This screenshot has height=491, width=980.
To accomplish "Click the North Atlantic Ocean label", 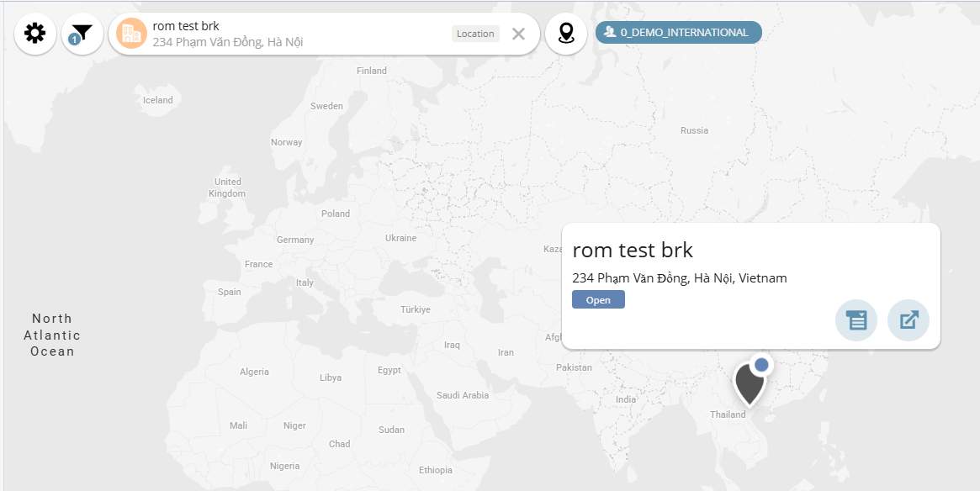I will [52, 335].
